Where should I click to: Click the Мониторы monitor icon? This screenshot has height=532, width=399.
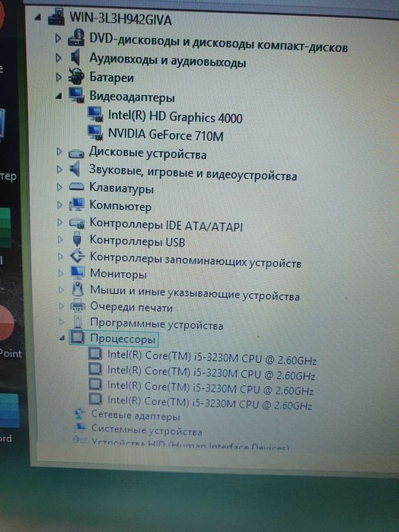click(78, 272)
